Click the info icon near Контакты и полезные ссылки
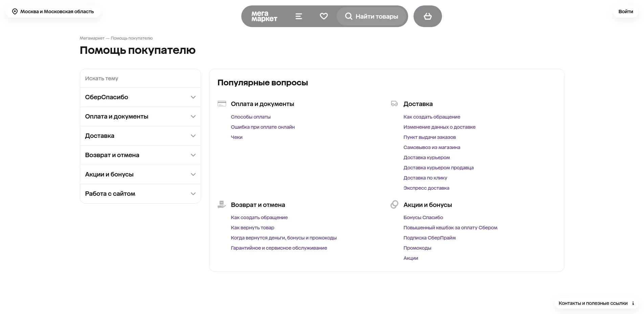This screenshot has width=644, height=314. tap(634, 303)
